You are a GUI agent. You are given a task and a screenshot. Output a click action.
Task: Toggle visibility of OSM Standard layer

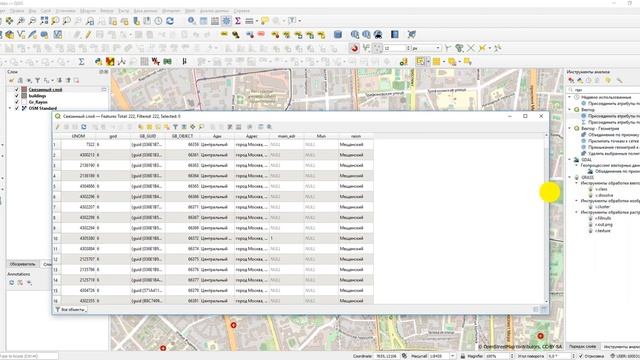(17, 108)
